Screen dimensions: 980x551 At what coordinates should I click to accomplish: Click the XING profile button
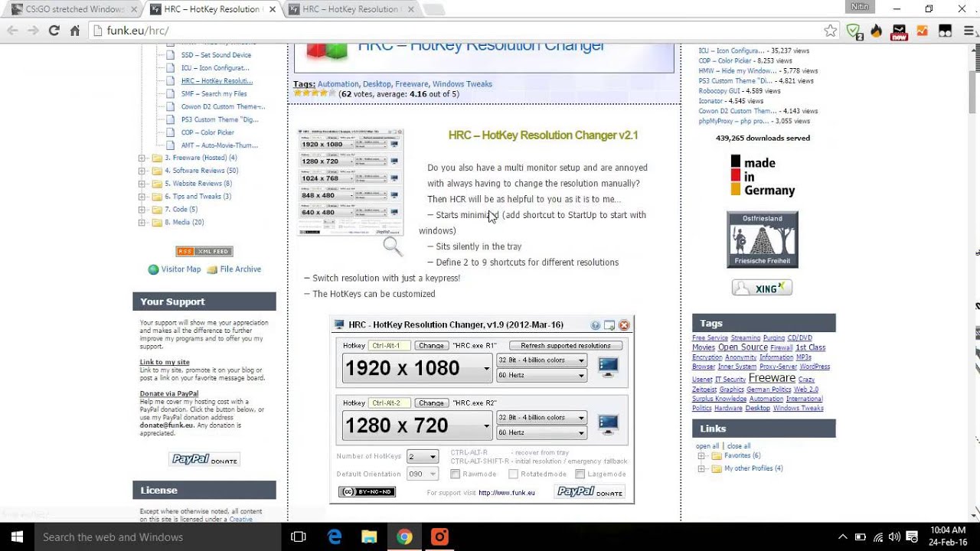coord(762,288)
